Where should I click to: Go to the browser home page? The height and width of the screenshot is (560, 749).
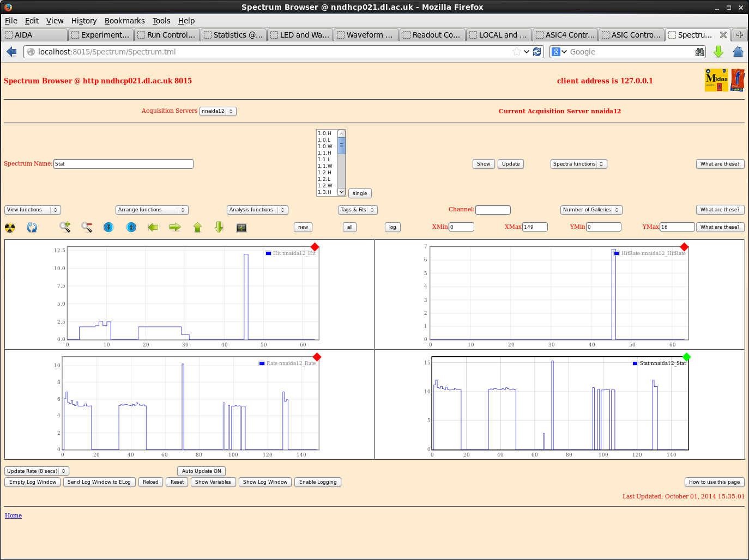click(x=738, y=52)
